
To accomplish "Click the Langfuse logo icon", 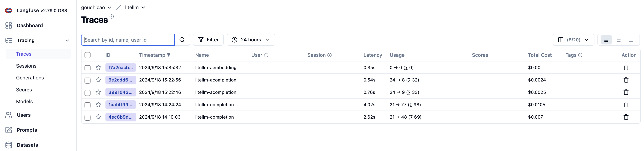I will (x=8, y=10).
